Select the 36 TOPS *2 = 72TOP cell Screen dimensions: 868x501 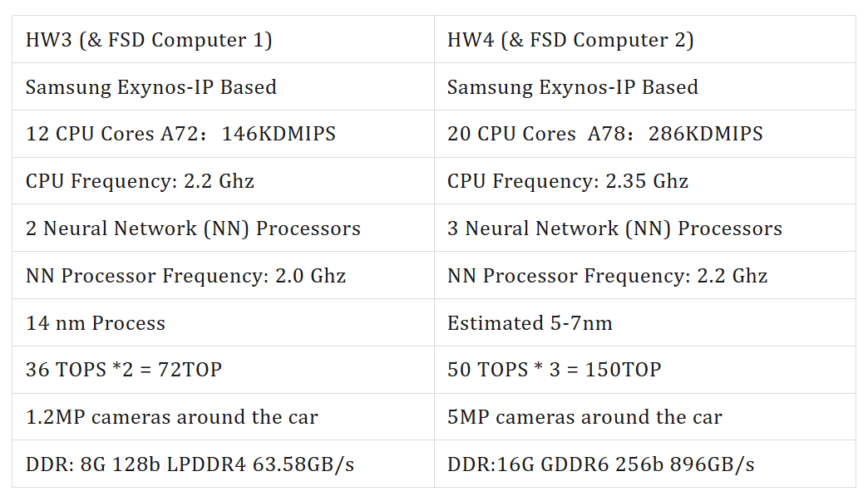[223, 370]
